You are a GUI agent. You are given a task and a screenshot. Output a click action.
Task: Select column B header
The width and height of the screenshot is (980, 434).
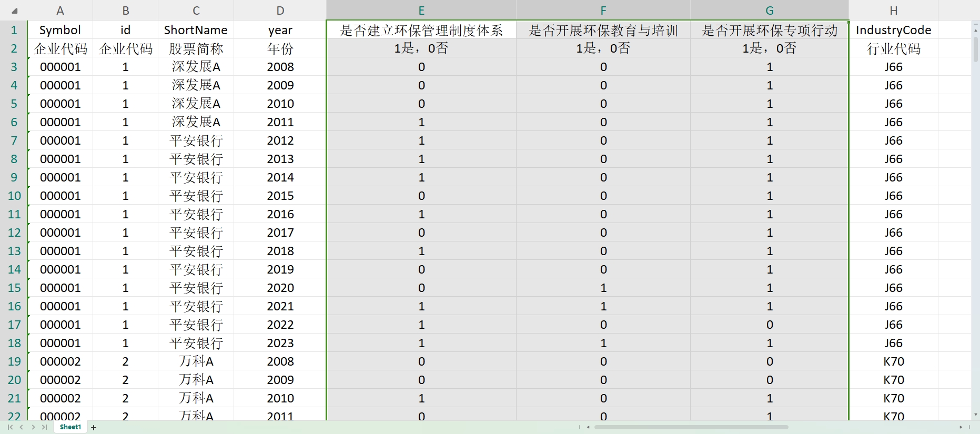[126, 11]
